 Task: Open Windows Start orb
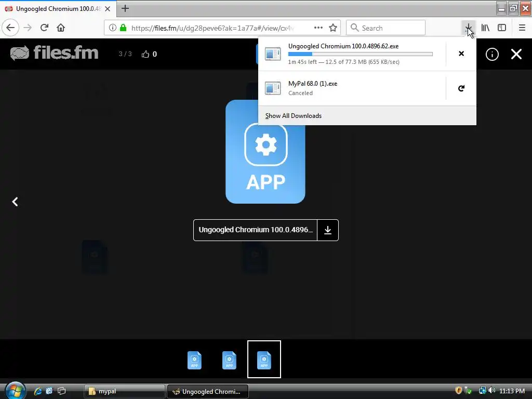(15, 391)
